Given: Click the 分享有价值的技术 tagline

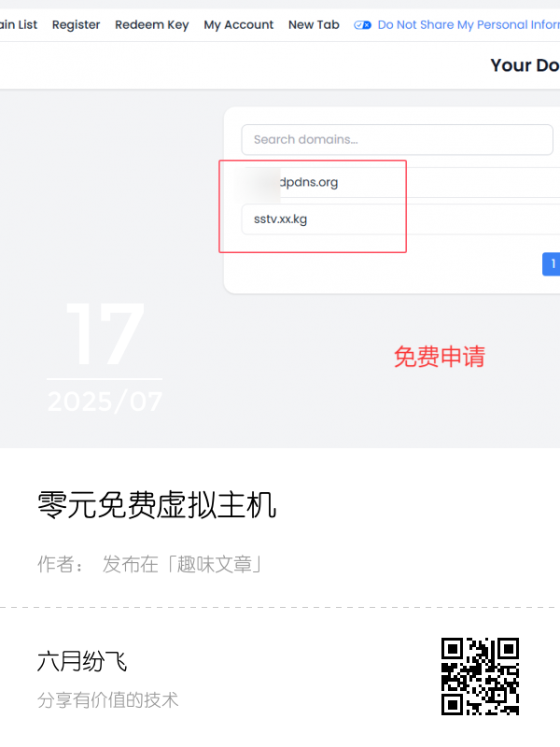Looking at the screenshot, I should [107, 700].
